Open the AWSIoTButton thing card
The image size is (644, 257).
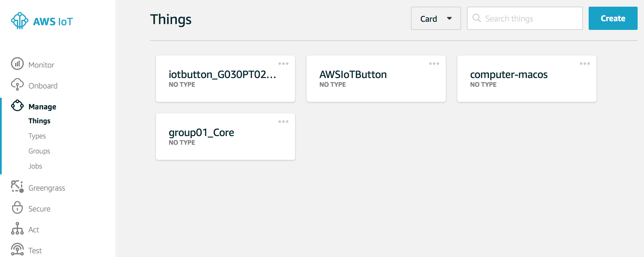[x=376, y=79]
